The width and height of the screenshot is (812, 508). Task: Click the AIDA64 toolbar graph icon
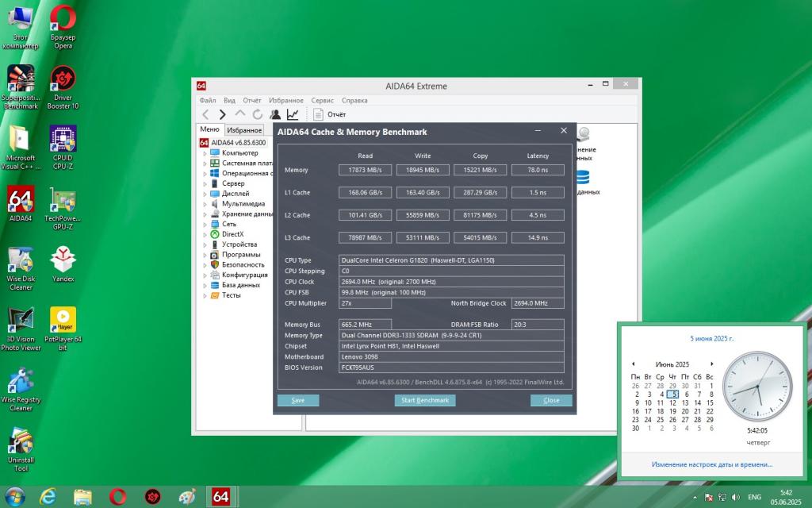coord(293,114)
